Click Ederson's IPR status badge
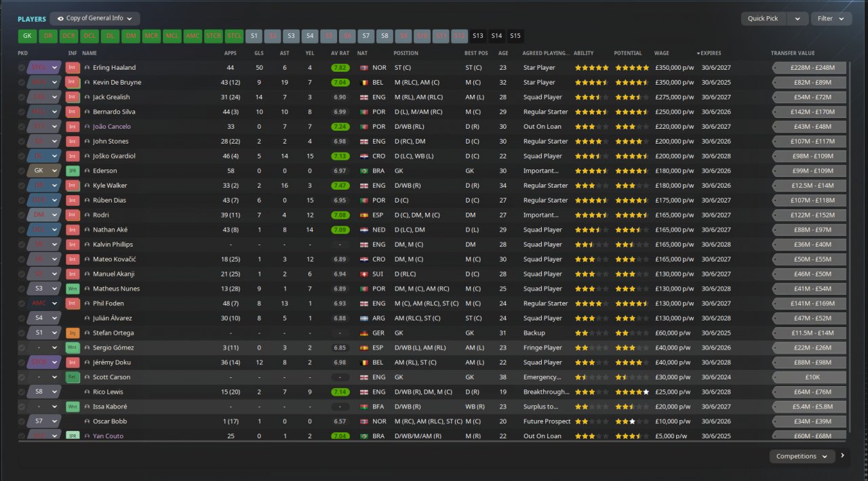Screen dimensions: 868x481 pos(73,171)
